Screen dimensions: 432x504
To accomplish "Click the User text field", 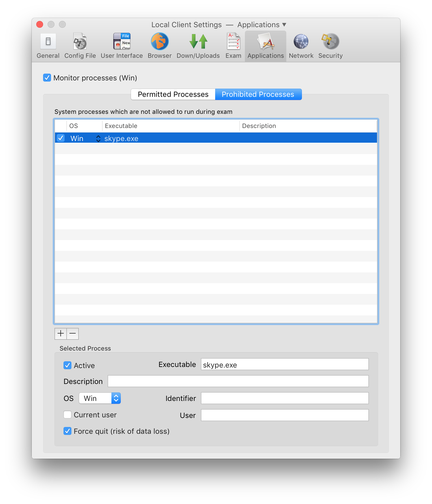I will coord(285,415).
